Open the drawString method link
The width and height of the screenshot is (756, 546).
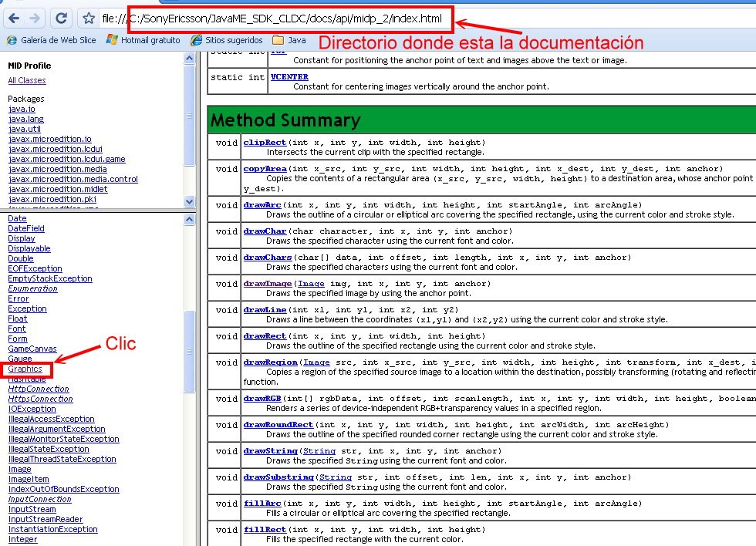pos(271,451)
